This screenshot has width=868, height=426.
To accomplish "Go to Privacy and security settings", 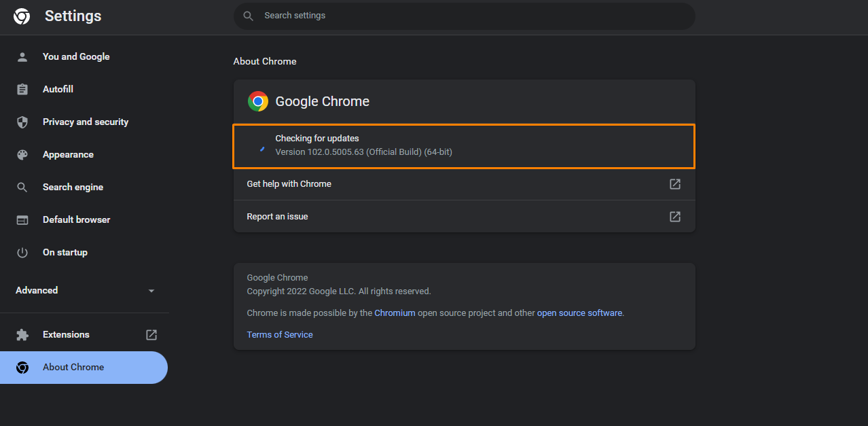I will 84,122.
